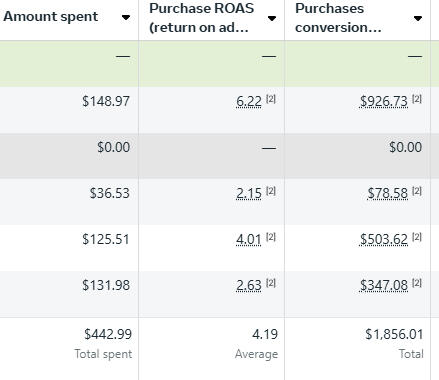439x380 pixels.
Task: Click the 6.22 ROAS value
Action: click(249, 101)
